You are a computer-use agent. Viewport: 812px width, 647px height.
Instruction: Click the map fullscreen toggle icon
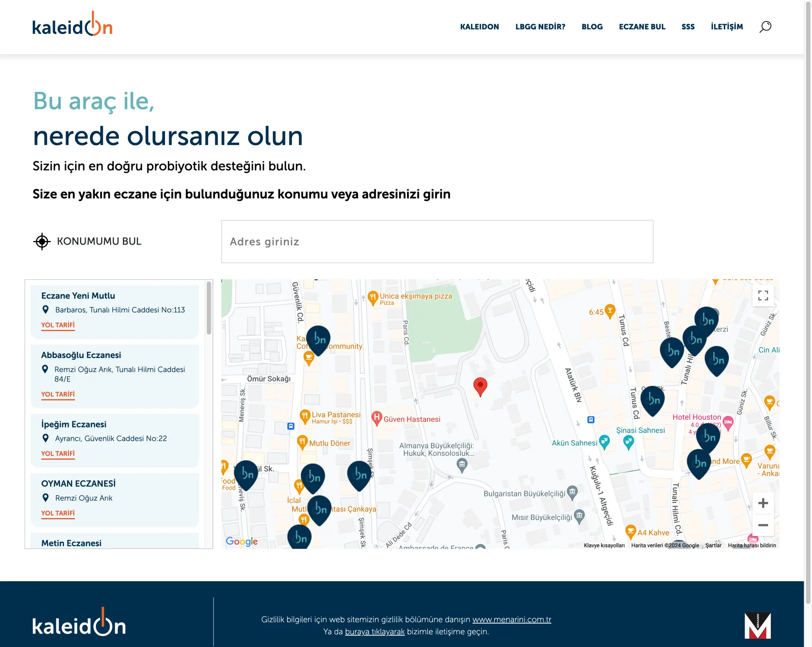pyautogui.click(x=763, y=296)
